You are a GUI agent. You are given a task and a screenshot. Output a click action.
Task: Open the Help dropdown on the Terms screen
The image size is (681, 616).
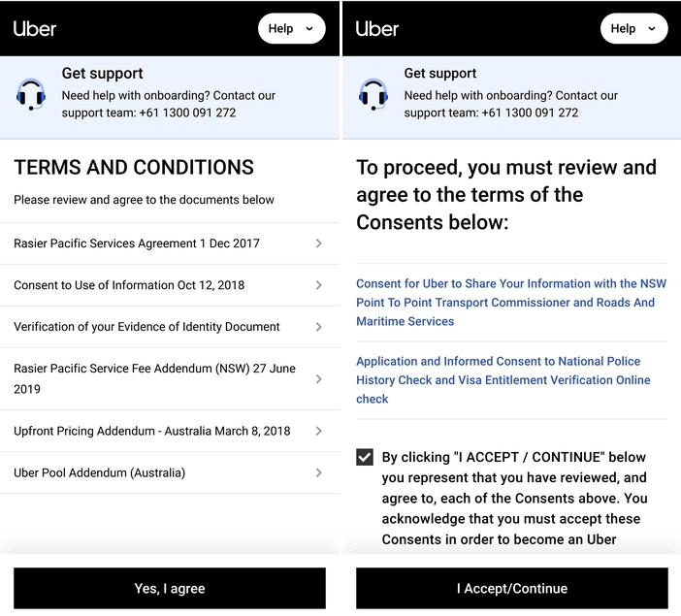tap(291, 29)
